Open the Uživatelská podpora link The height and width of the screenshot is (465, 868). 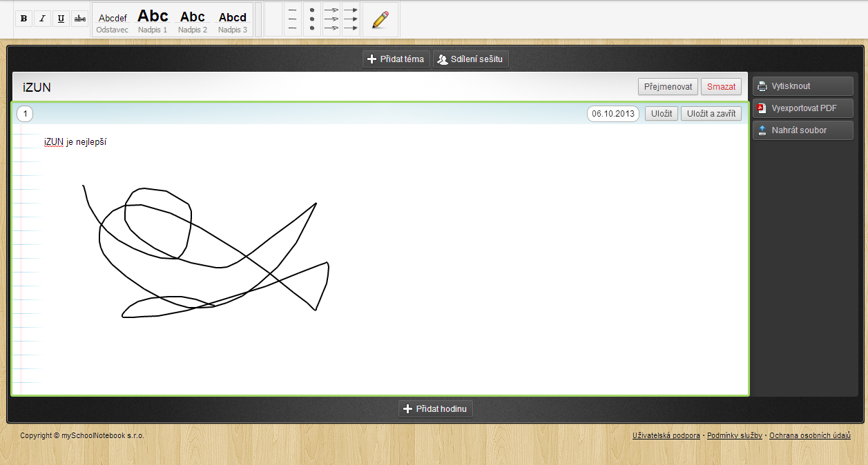(666, 435)
